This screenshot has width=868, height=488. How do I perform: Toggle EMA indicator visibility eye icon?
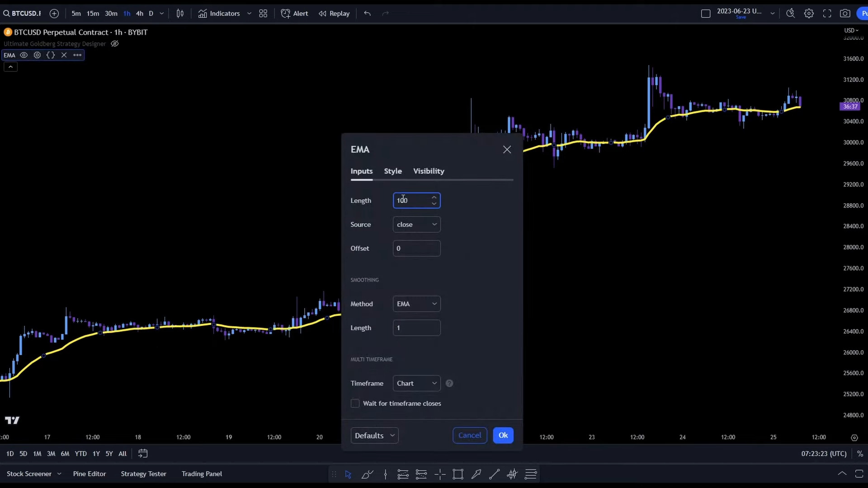click(x=24, y=55)
